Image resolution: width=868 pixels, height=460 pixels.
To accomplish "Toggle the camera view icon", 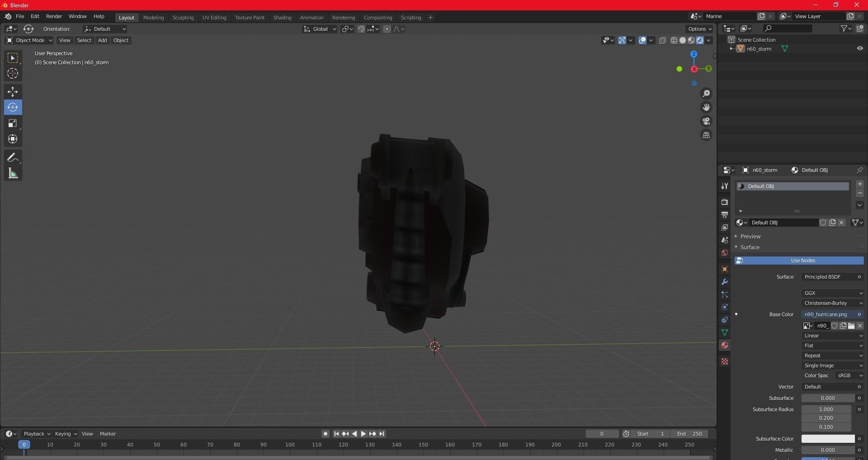I will pyautogui.click(x=706, y=121).
